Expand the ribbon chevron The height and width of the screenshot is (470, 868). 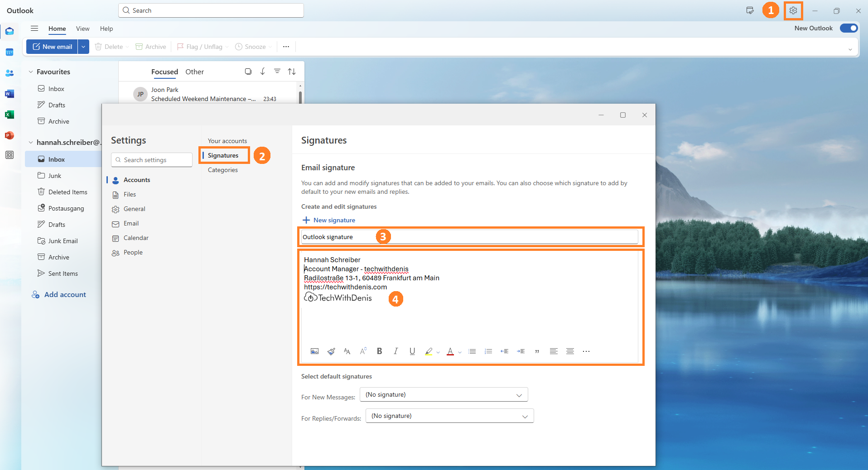coord(850,49)
